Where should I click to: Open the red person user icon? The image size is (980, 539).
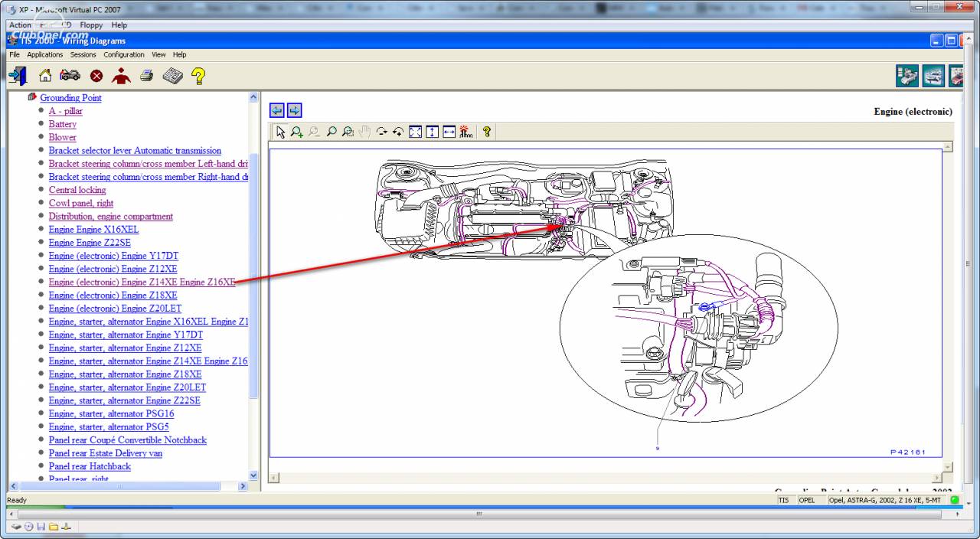pyautogui.click(x=121, y=75)
